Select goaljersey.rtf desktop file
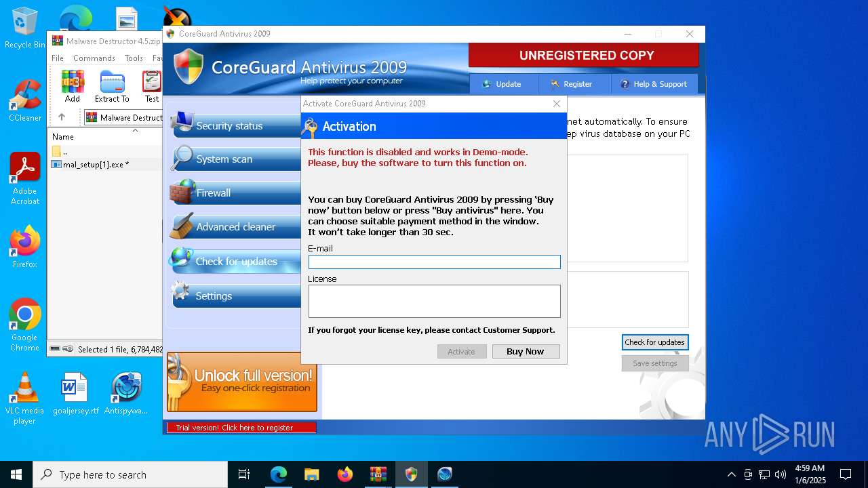The image size is (868, 488). tap(75, 394)
